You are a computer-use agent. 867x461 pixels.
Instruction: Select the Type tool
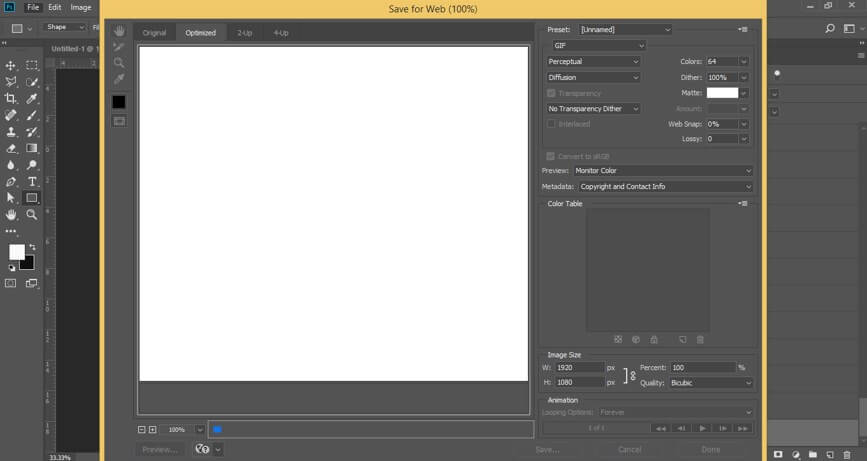point(32,181)
